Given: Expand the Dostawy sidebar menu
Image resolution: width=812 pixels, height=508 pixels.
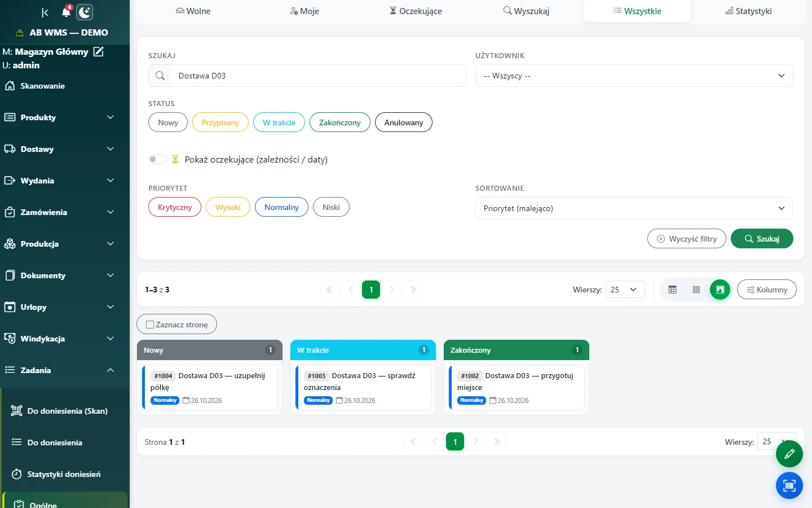Looking at the screenshot, I should 65,149.
